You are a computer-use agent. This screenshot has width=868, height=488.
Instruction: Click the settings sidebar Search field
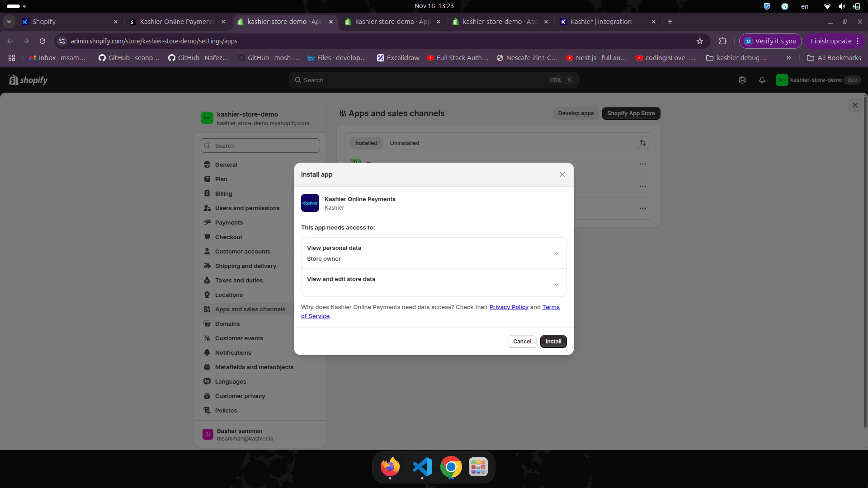[x=260, y=145]
